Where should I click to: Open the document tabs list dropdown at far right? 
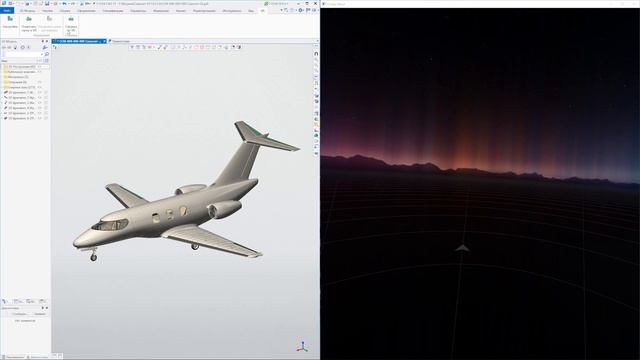click(318, 41)
